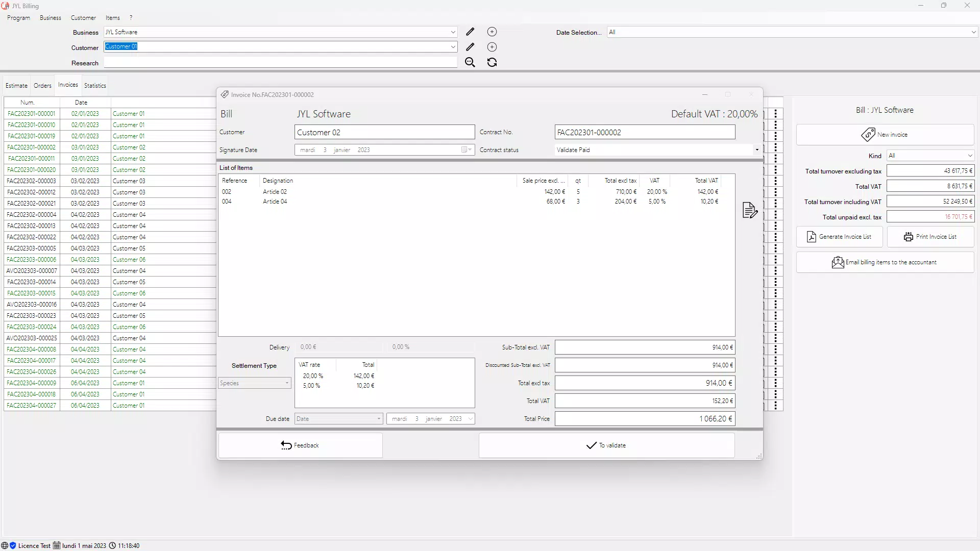The height and width of the screenshot is (551, 980).
Task: Expand the Due date date picker arrow
Action: [470, 419]
